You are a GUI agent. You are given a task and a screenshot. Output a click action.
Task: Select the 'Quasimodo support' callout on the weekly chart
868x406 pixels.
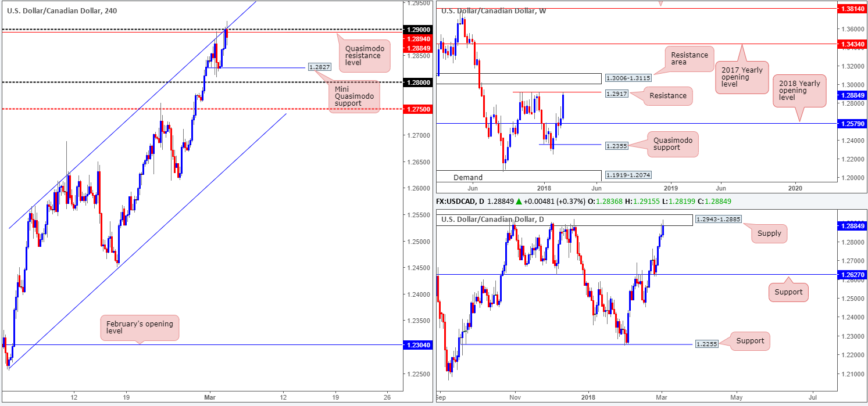pyautogui.click(x=673, y=145)
